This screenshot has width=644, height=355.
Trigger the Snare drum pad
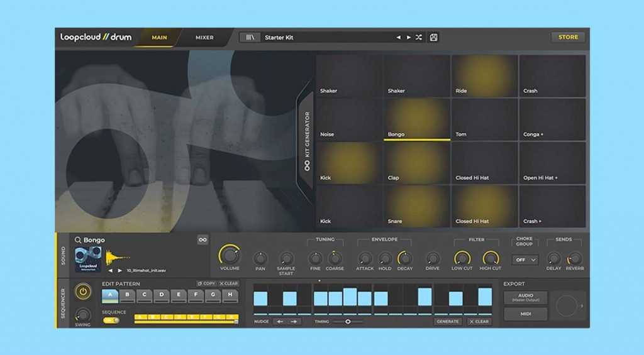[417, 207]
